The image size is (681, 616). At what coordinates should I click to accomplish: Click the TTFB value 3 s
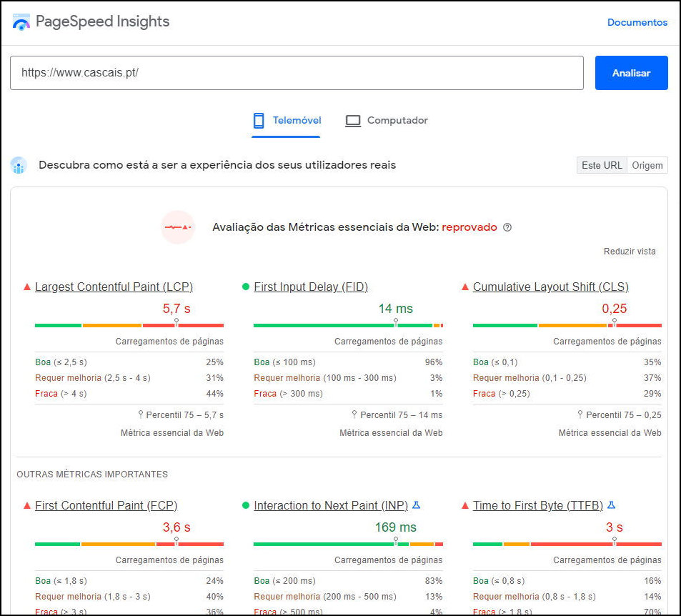(614, 527)
